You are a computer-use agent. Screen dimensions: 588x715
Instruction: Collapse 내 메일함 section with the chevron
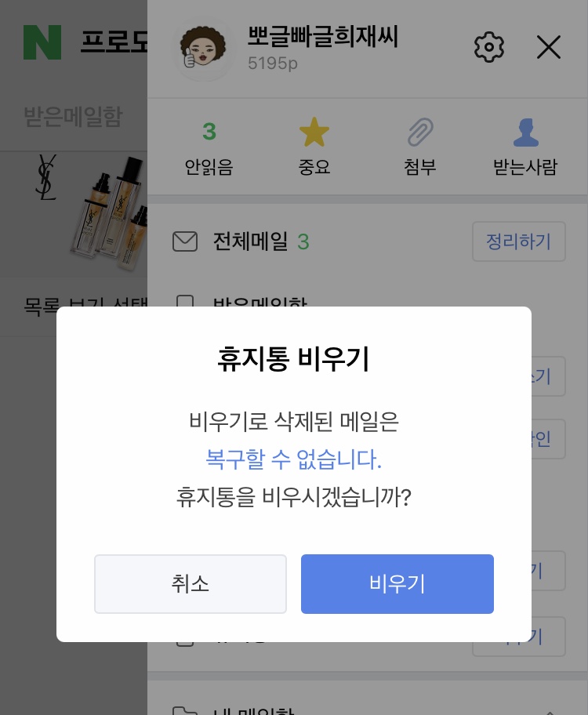click(549, 712)
